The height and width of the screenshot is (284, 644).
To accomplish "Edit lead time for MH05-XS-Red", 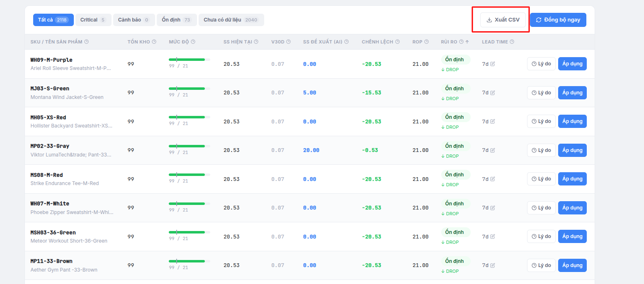I will coord(493,122).
